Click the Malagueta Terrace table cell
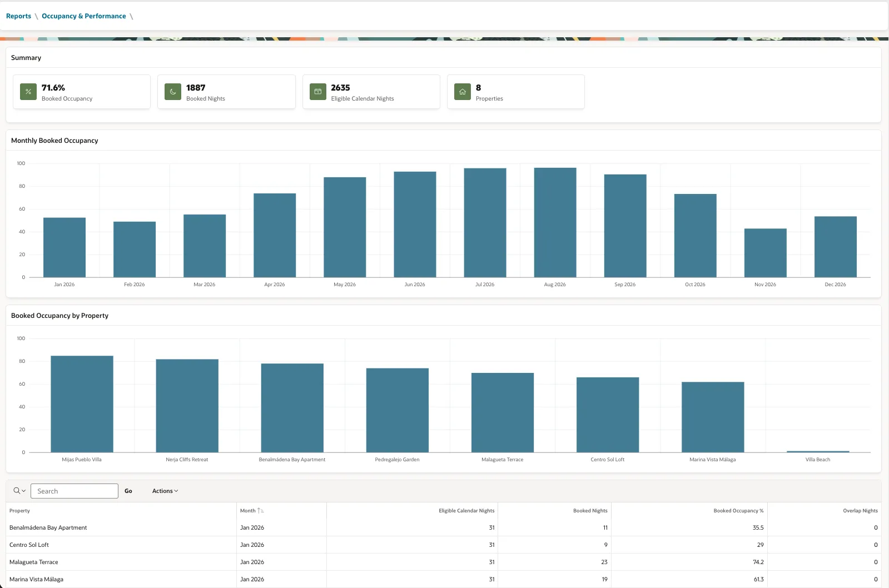This screenshot has width=889, height=588. tap(121, 562)
